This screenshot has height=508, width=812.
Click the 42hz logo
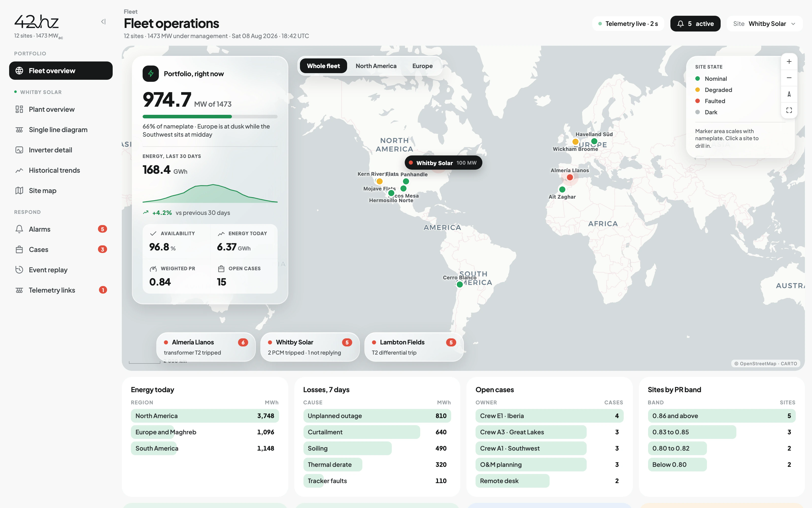(37, 22)
